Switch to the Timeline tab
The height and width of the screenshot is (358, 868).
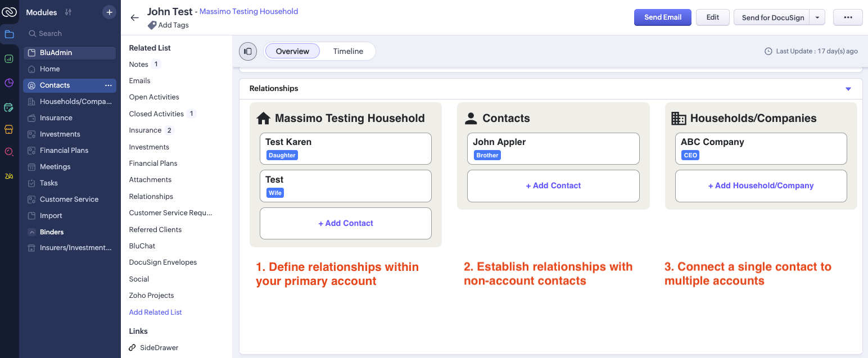pos(348,51)
